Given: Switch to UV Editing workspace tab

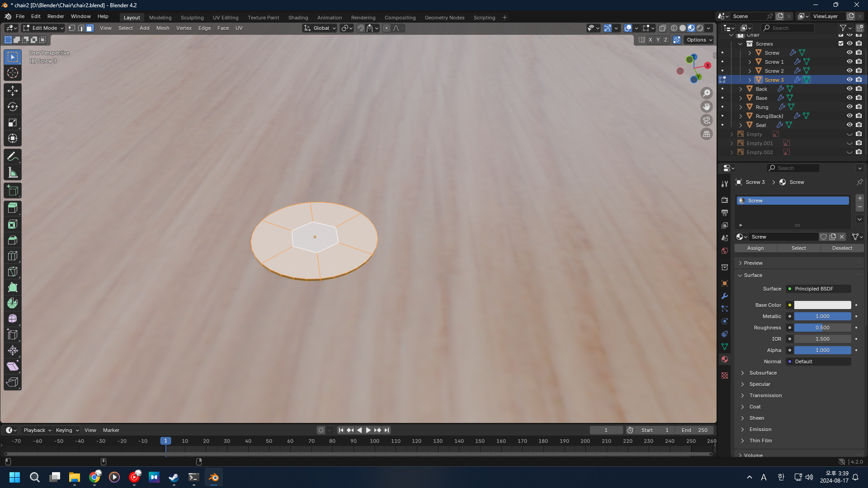Looking at the screenshot, I should point(226,18).
